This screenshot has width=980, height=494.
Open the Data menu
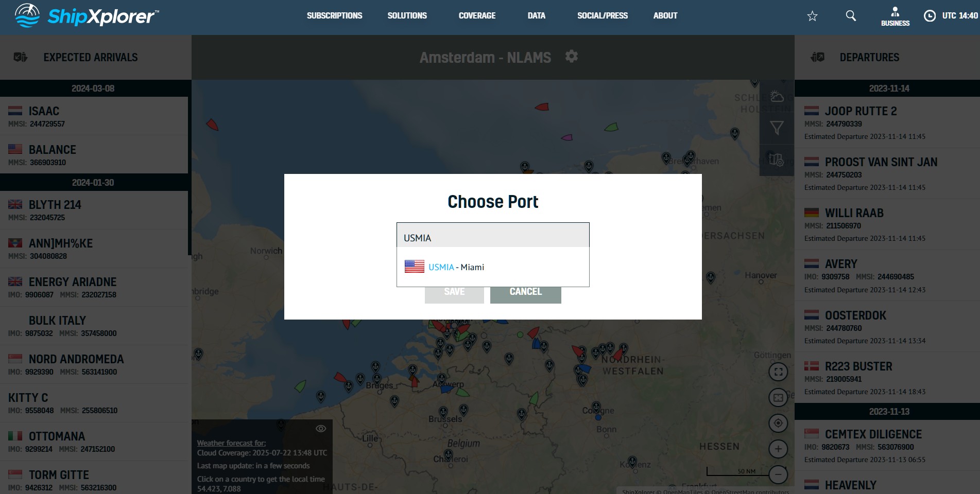coord(536,15)
